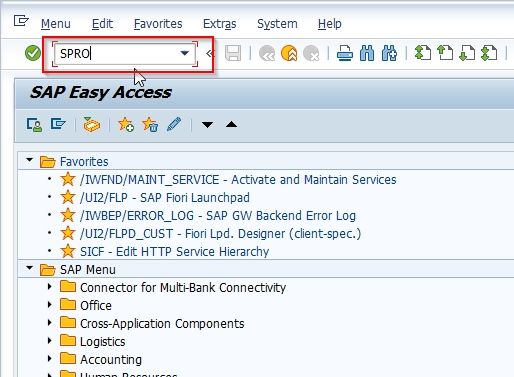Image resolution: width=514 pixels, height=377 pixels.
Task: Open the Menu menu
Action: coord(56,24)
